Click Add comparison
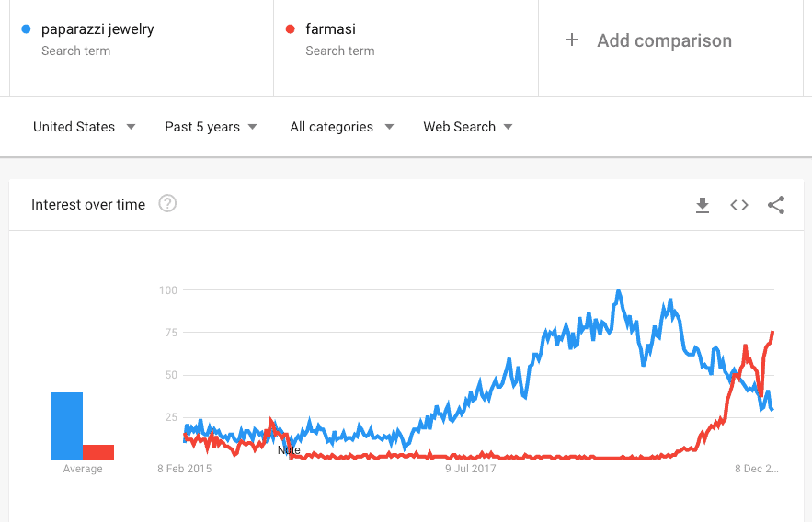 coord(665,40)
